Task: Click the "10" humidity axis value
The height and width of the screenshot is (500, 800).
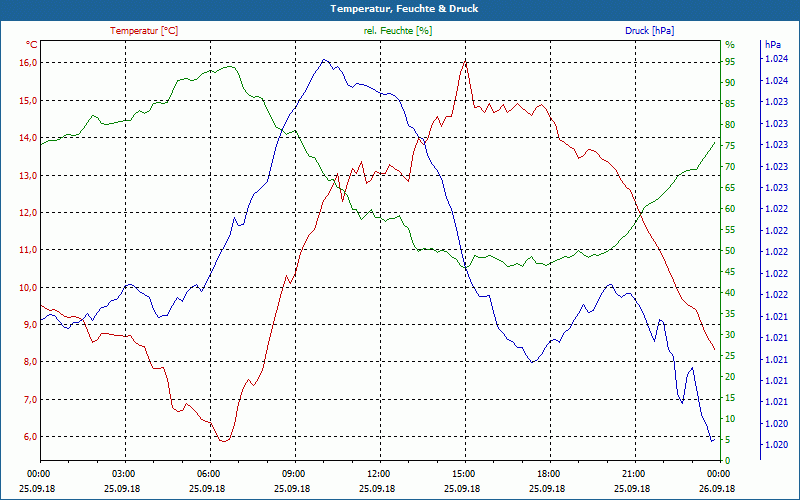Action: click(x=730, y=419)
